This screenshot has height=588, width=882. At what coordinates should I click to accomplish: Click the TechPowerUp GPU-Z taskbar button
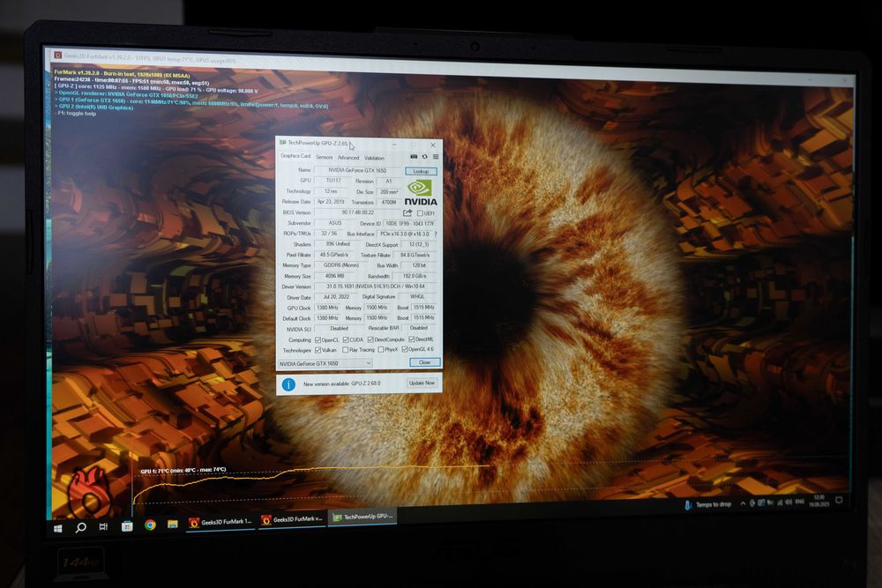click(x=363, y=517)
